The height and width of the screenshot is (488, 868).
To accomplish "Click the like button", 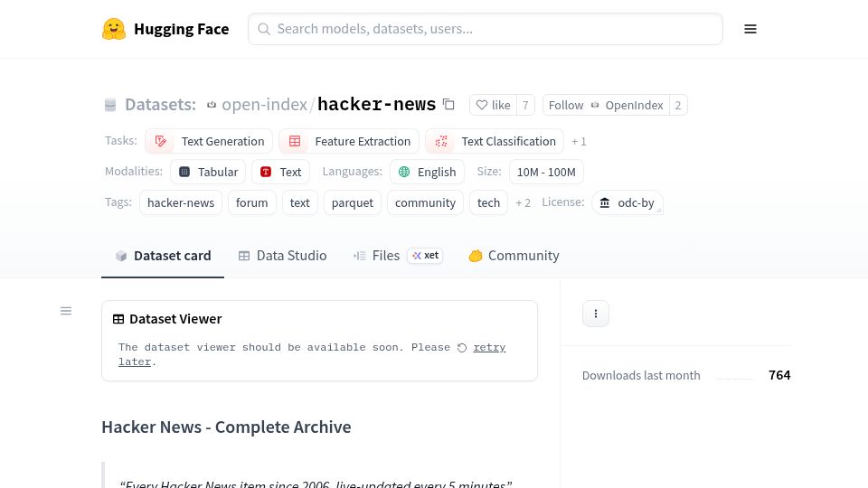I will tap(494, 105).
